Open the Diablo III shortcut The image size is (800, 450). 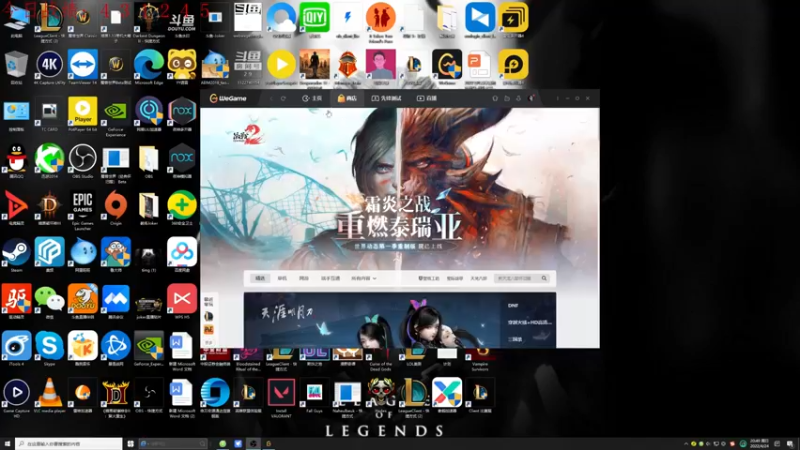tap(49, 208)
